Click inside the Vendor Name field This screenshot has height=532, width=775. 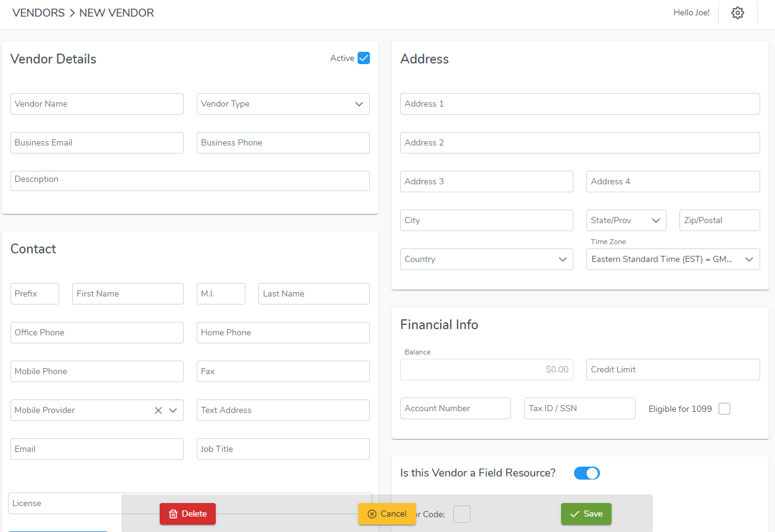(97, 104)
